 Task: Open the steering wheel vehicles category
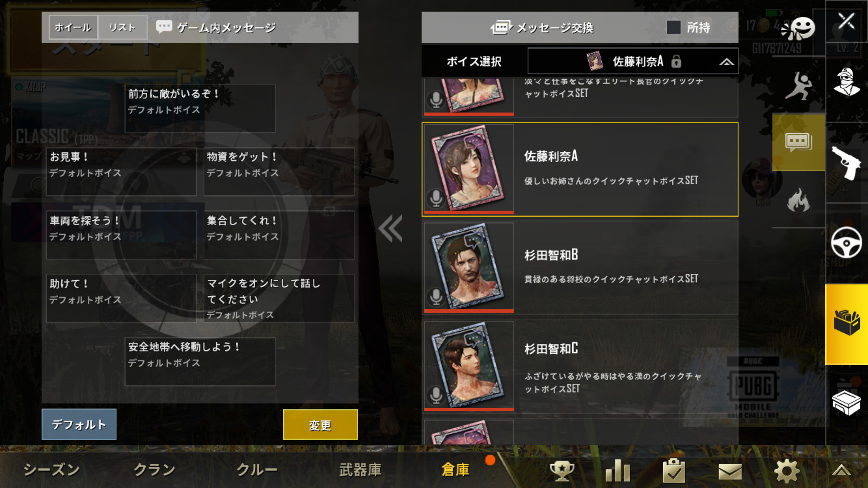click(847, 243)
